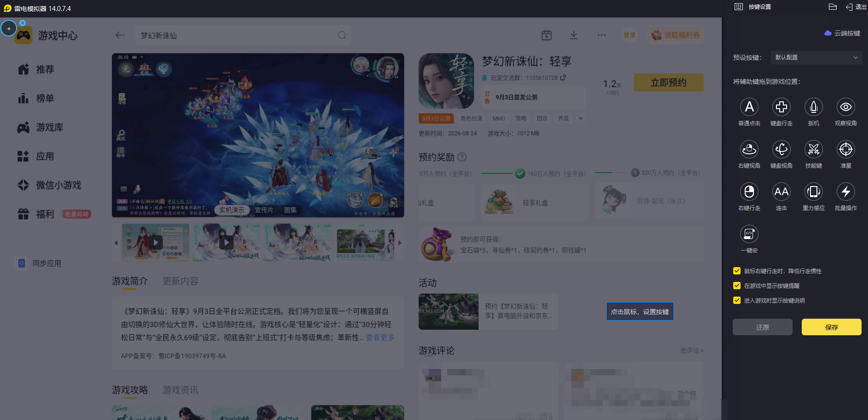Toggle 鼠标右键行走时，降低行走惯性 checkbox
868x420 pixels.
pos(737,271)
